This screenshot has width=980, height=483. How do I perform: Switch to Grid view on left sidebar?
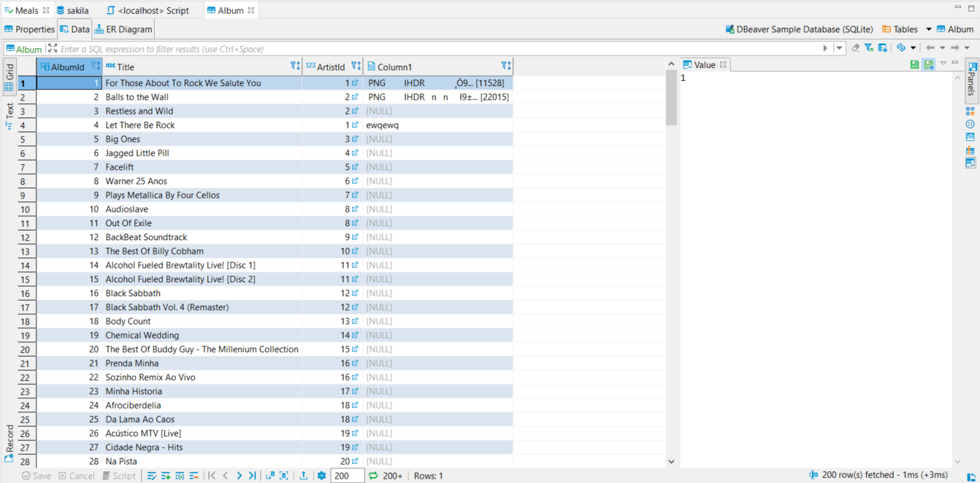point(9,78)
